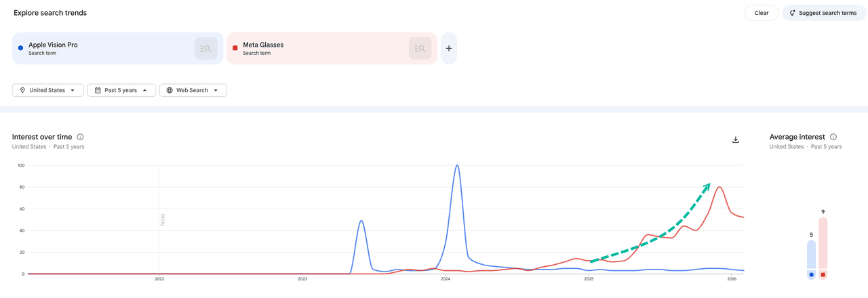
Task: Click the globe icon in the search type filter
Action: pyautogui.click(x=170, y=90)
